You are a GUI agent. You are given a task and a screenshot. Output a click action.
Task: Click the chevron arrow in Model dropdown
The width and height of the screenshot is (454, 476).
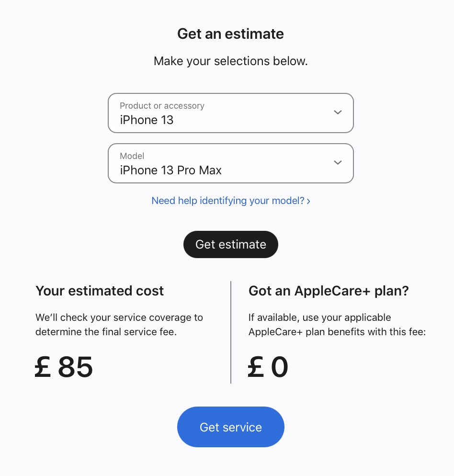pos(338,163)
